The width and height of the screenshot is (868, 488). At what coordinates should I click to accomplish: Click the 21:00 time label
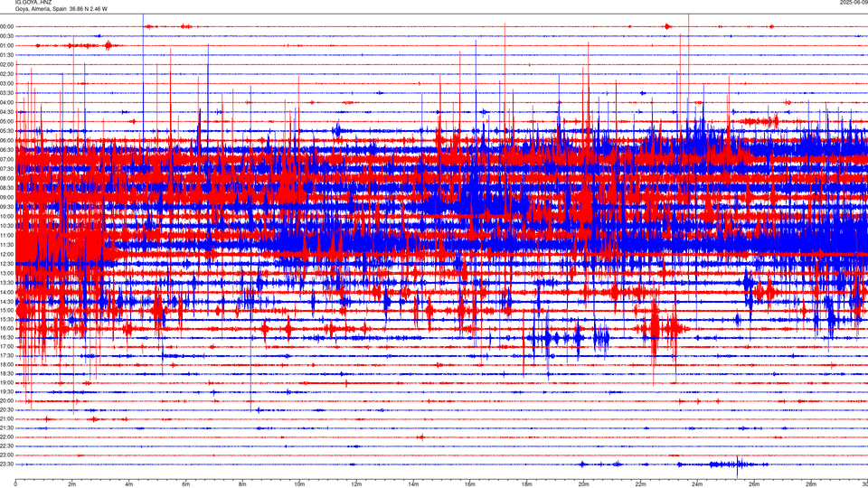click(x=6, y=418)
